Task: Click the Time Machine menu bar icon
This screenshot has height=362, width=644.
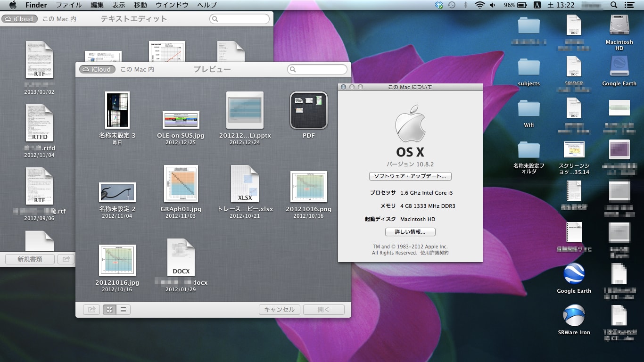Action: pos(452,5)
